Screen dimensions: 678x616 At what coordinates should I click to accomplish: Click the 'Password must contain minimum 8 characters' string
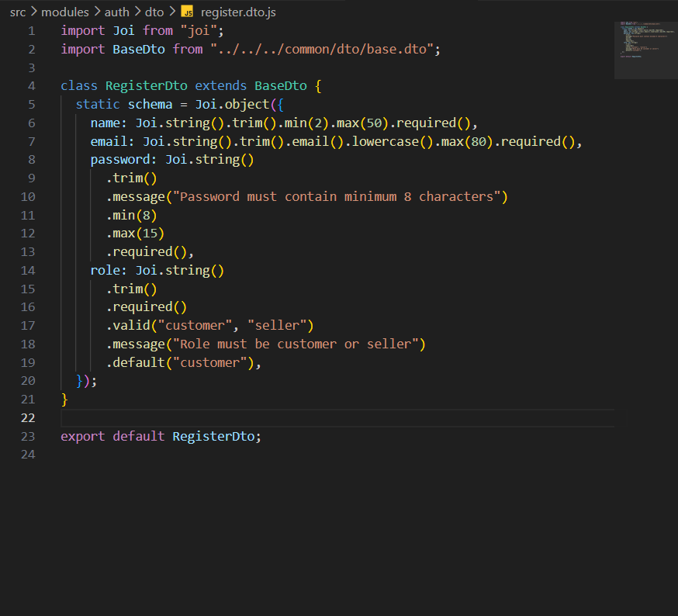pyautogui.click(x=337, y=197)
